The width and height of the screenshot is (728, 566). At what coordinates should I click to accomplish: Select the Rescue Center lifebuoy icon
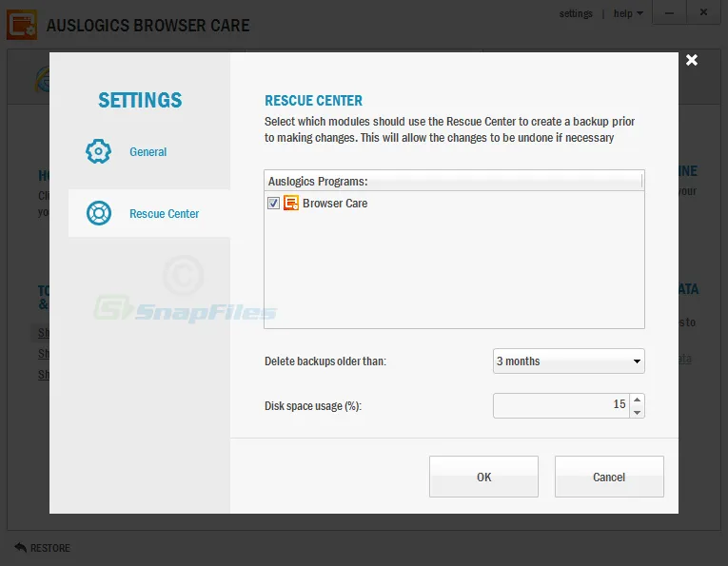pos(99,213)
